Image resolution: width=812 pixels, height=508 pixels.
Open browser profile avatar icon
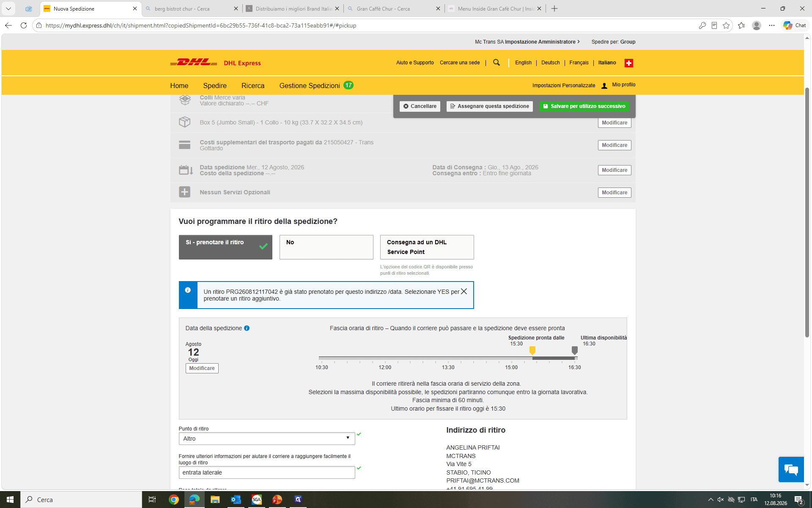(x=757, y=25)
